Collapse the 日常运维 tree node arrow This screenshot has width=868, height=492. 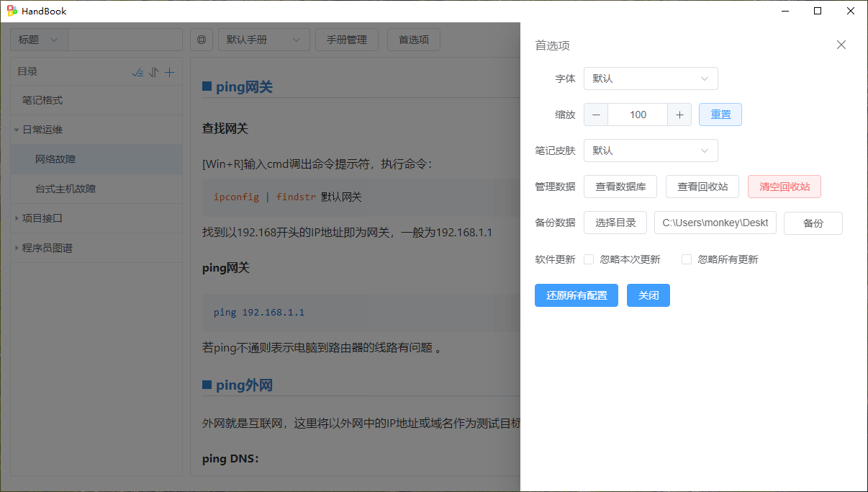(x=17, y=130)
